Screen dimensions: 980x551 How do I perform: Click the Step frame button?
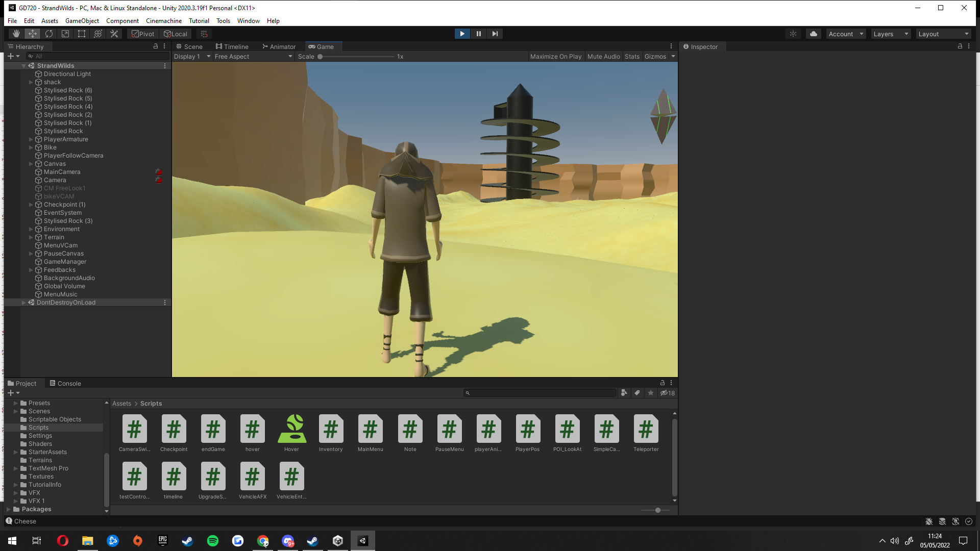click(495, 34)
